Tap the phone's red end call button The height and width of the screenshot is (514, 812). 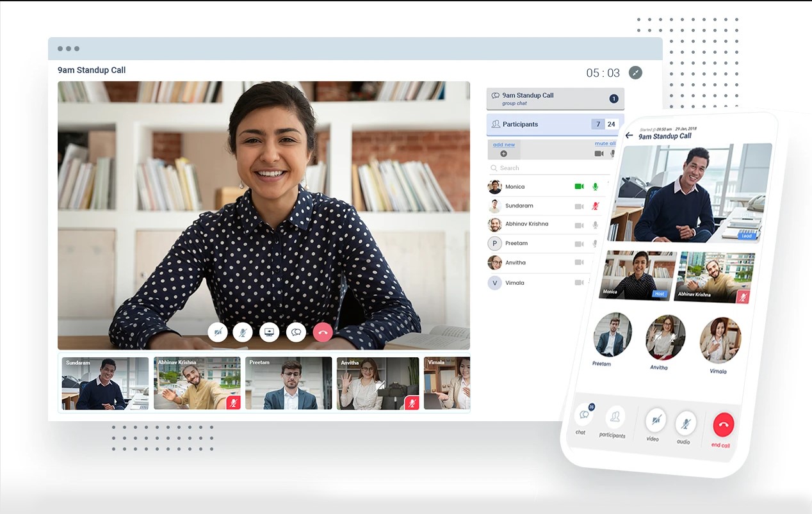[x=723, y=424]
